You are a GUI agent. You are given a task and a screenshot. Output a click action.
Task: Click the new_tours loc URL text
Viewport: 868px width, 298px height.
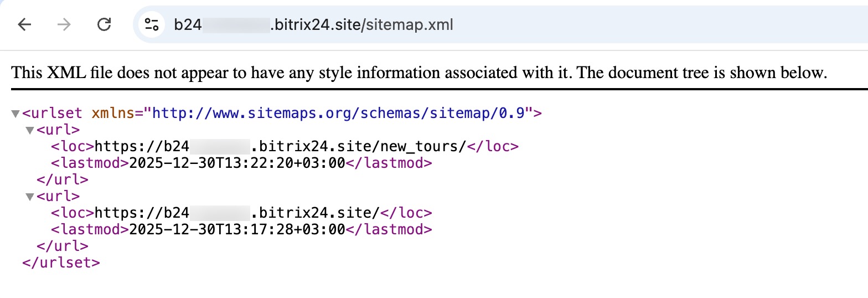point(281,147)
